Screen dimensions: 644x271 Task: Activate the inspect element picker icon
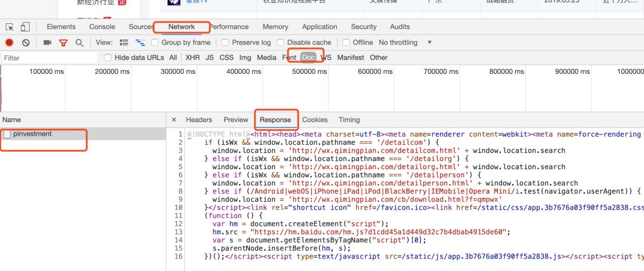click(10, 27)
